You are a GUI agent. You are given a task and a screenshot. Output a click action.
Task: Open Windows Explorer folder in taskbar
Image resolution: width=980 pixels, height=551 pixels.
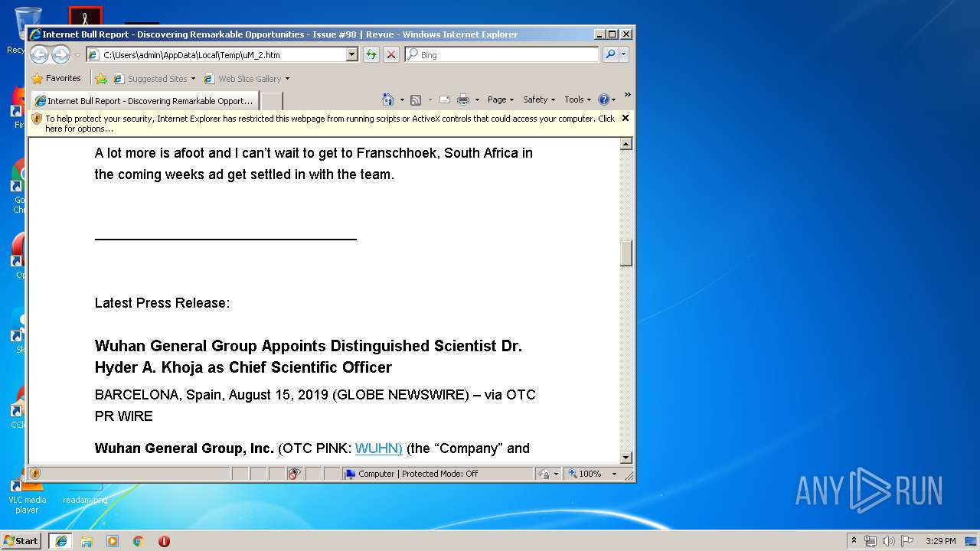pos(87,540)
